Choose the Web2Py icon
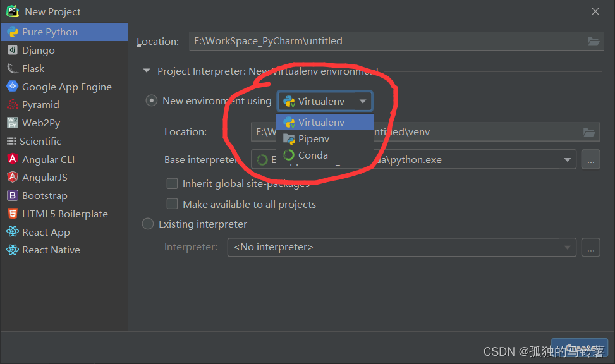Screen dimensions: 615x364 (13, 123)
